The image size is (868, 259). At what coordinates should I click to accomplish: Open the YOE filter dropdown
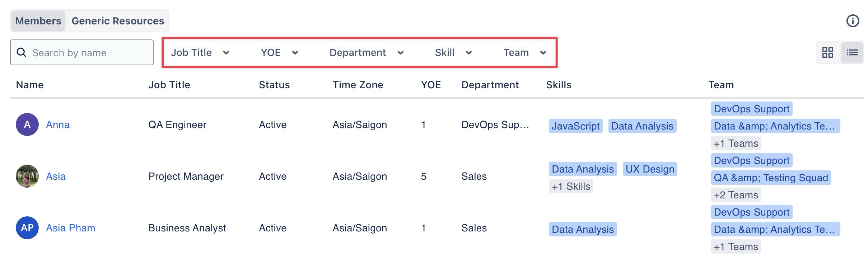pos(279,53)
